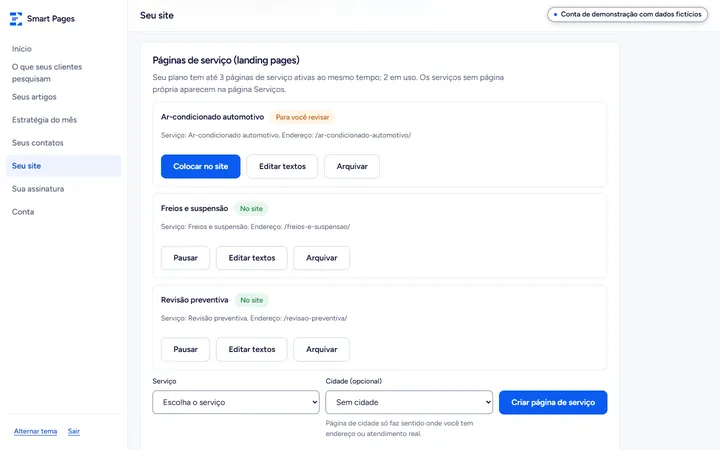
Task: Click Editar textos for Freios e suspensão
Action: (252, 258)
